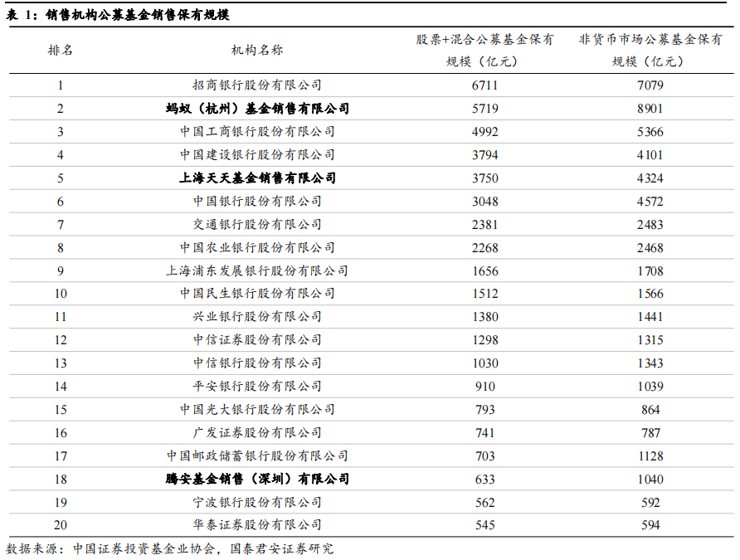Screen dimensions: 740x560
Task: Select 兴业银行股份有限公司 cell
Action: (257, 317)
